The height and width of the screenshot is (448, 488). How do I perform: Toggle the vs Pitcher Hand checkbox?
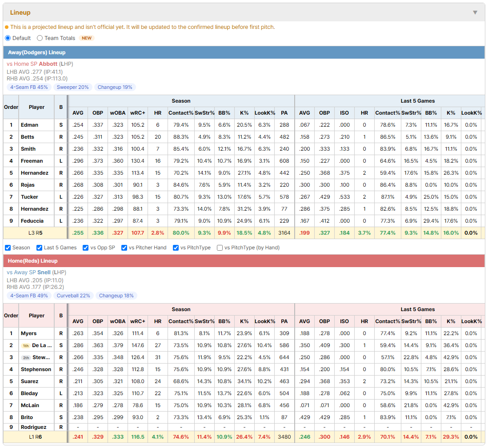point(124,248)
